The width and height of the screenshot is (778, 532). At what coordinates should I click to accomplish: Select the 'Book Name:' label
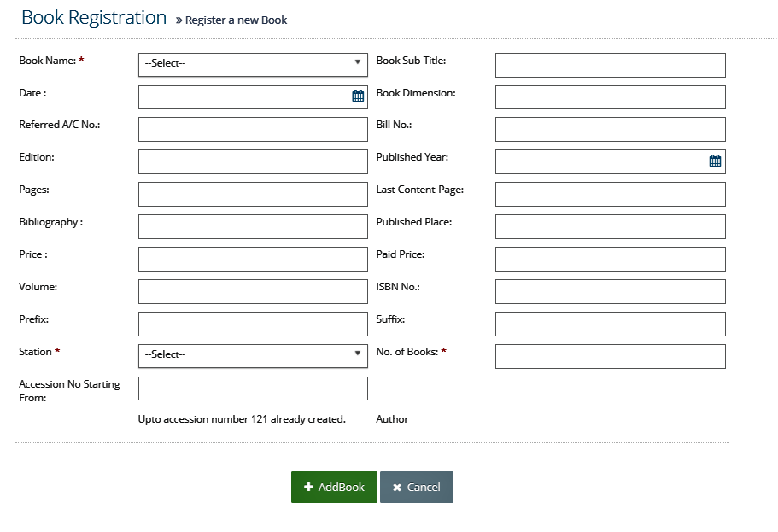47,61
